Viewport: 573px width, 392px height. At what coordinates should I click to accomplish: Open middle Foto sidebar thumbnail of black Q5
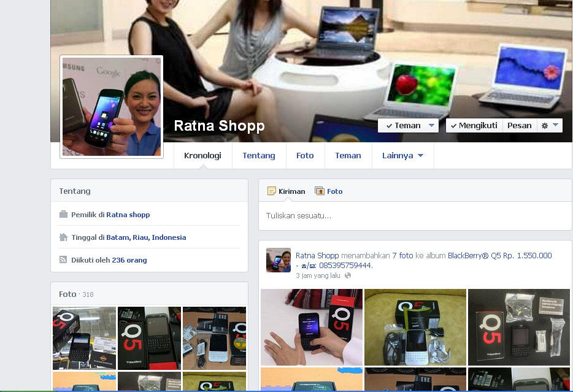click(150, 338)
